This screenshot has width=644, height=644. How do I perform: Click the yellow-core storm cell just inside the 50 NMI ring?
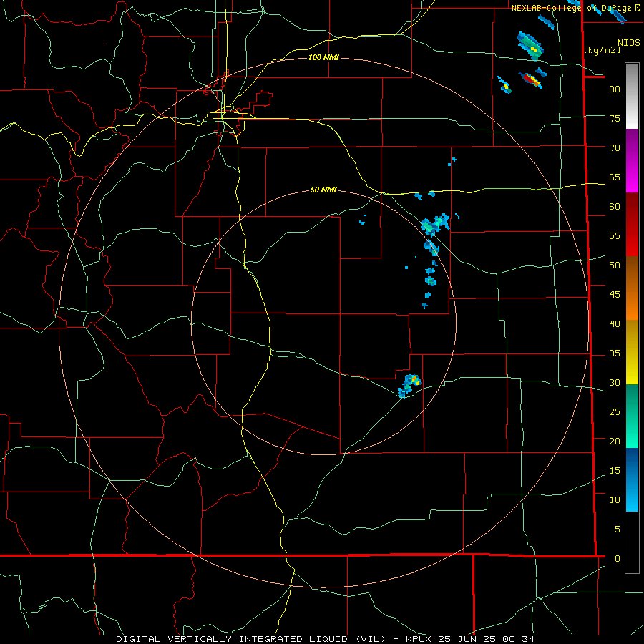409,385
